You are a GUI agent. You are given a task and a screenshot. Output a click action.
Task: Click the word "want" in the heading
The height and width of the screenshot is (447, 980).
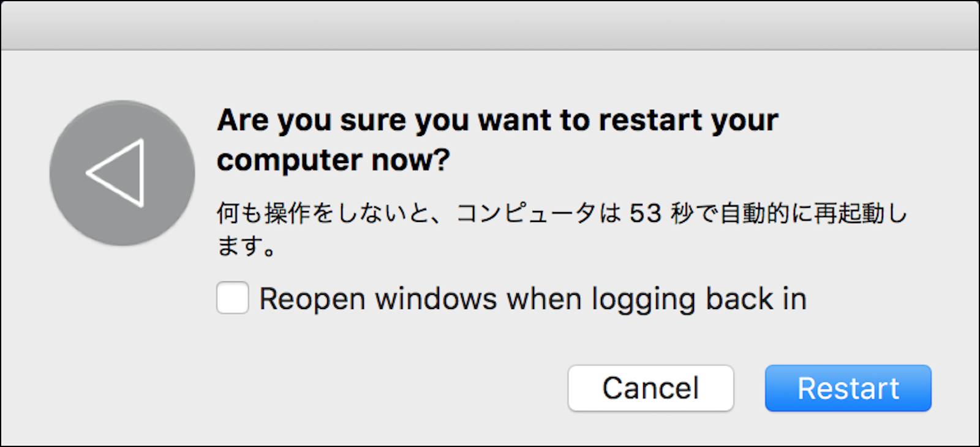[514, 120]
